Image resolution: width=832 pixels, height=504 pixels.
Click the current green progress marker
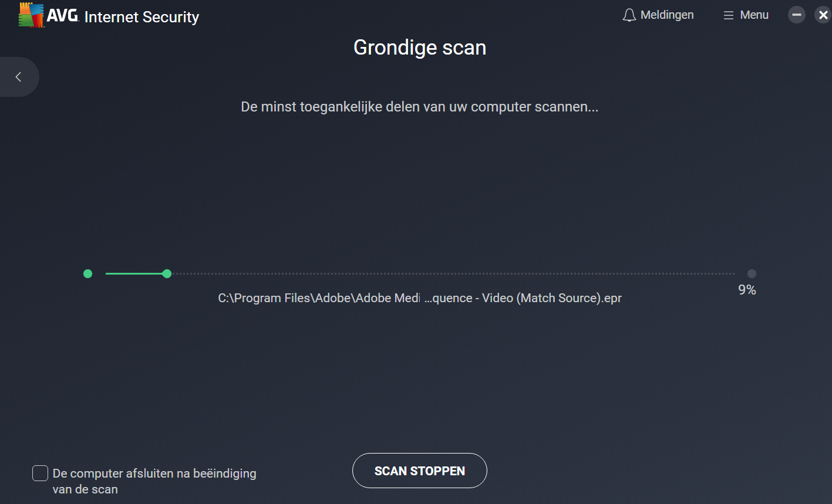coord(167,273)
